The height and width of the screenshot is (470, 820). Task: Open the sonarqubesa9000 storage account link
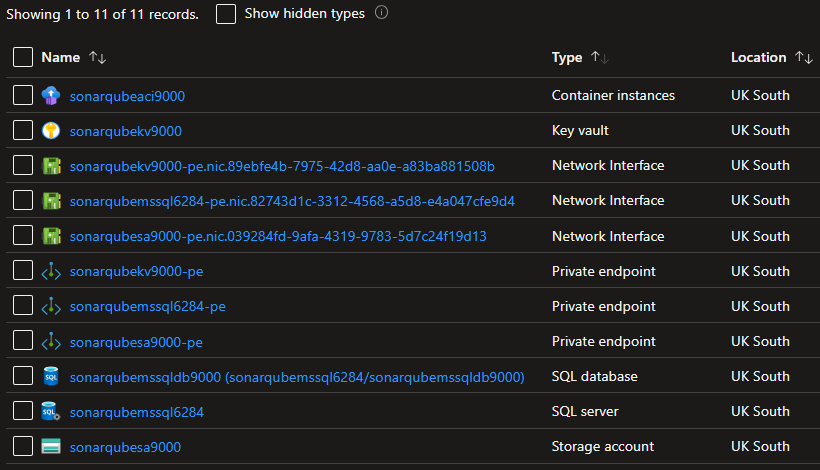pyautogui.click(x=125, y=447)
